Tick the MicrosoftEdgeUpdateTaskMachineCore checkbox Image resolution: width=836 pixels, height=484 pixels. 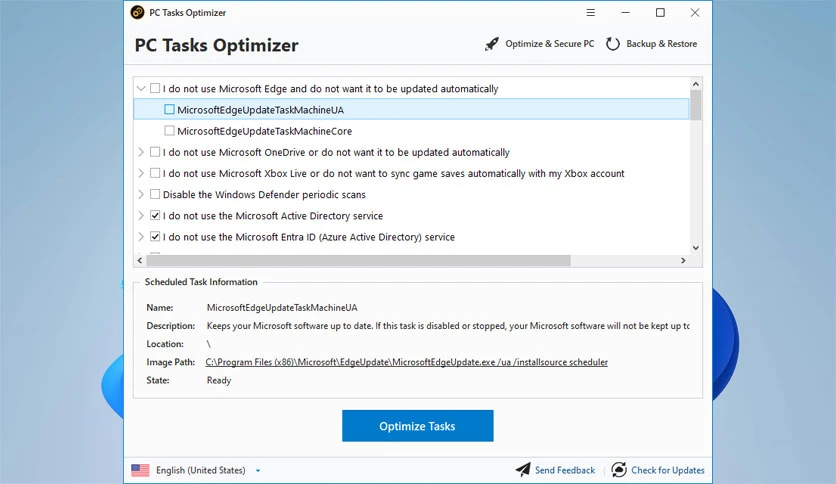click(x=170, y=131)
